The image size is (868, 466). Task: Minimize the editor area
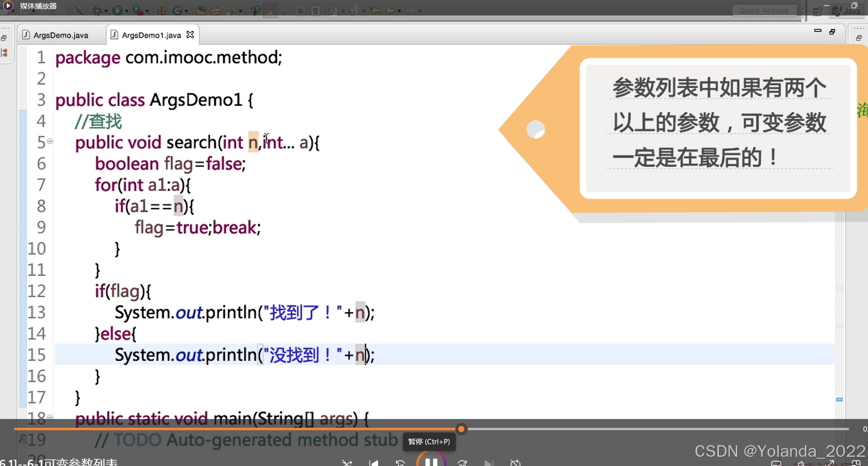pyautogui.click(x=818, y=31)
